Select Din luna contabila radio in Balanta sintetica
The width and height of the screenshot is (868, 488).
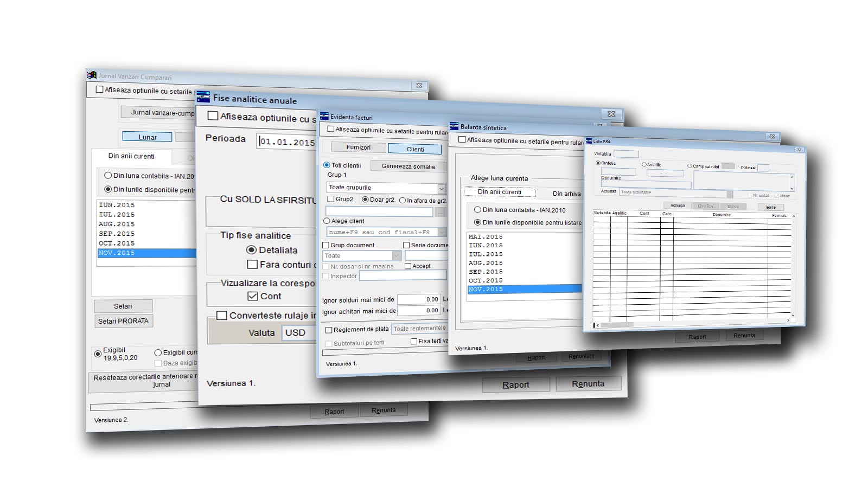pos(477,209)
